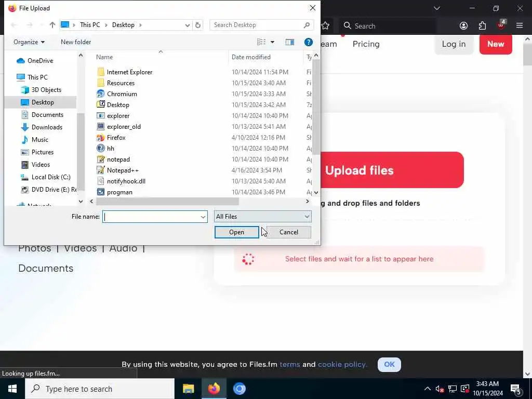Select the Notepad++ shortcut icon
Screen dimensions: 532x399
[100, 170]
